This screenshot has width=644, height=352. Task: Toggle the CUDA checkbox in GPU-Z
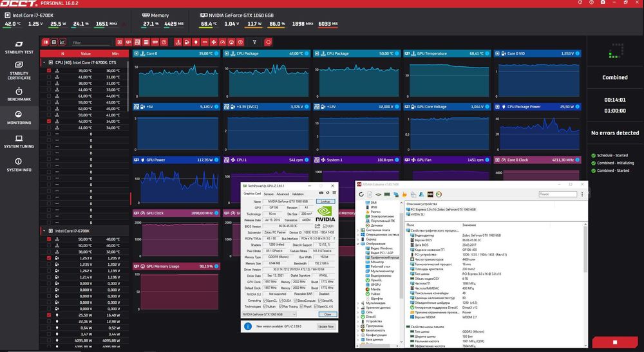282,301
